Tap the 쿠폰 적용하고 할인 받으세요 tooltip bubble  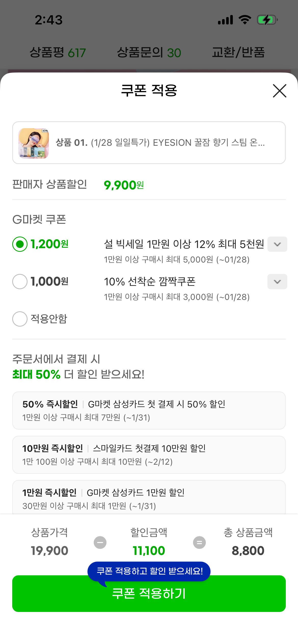coord(149,571)
